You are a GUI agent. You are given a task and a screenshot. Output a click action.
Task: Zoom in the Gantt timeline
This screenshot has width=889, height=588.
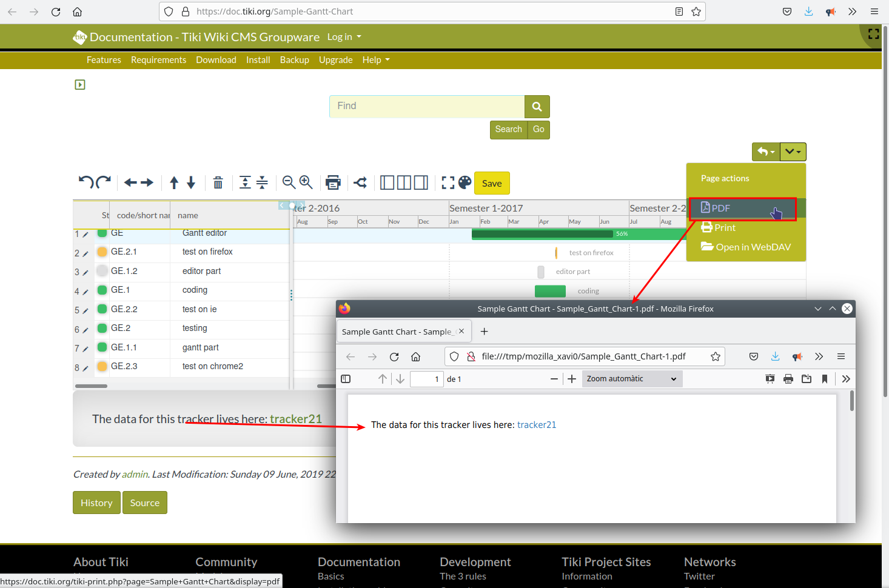306,182
